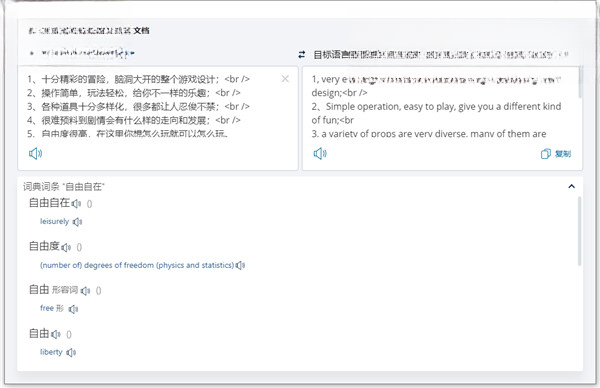The image size is (600, 388).
Task: Play pronunciation of leisurely
Action: (x=78, y=222)
